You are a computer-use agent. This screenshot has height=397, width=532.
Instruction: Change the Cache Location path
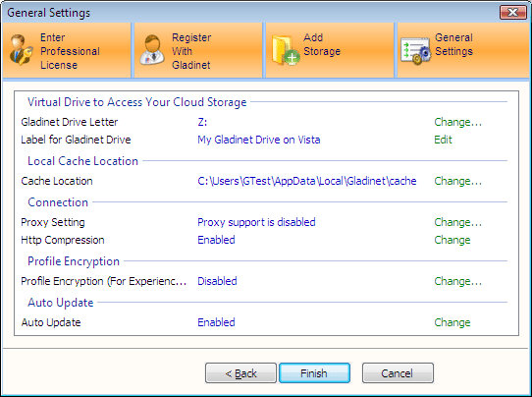click(457, 181)
